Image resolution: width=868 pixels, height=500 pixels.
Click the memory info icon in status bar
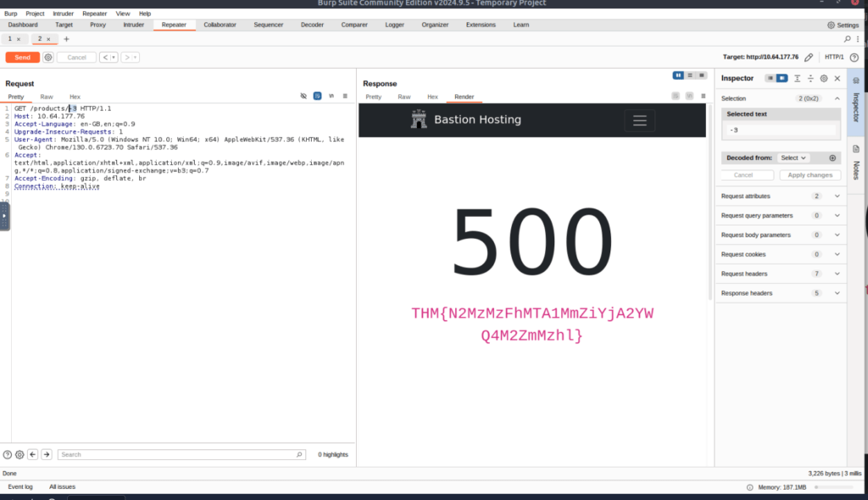[x=749, y=487]
